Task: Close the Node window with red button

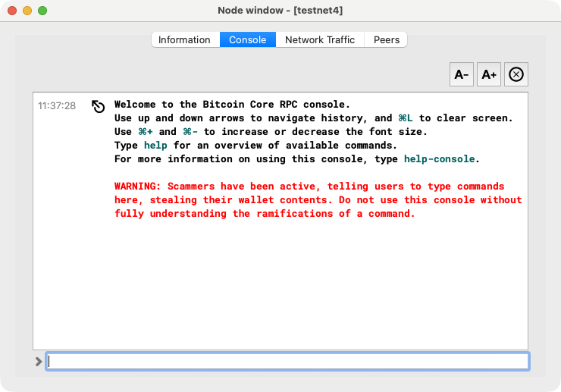Action: (x=12, y=11)
